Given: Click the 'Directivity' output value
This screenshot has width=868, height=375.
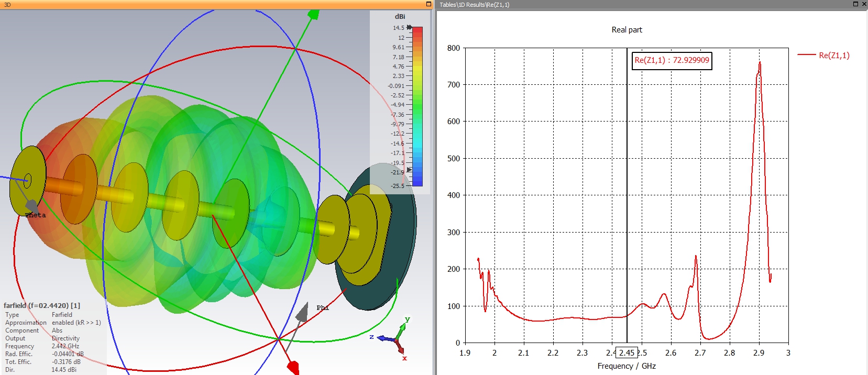Looking at the screenshot, I should click(65, 338).
